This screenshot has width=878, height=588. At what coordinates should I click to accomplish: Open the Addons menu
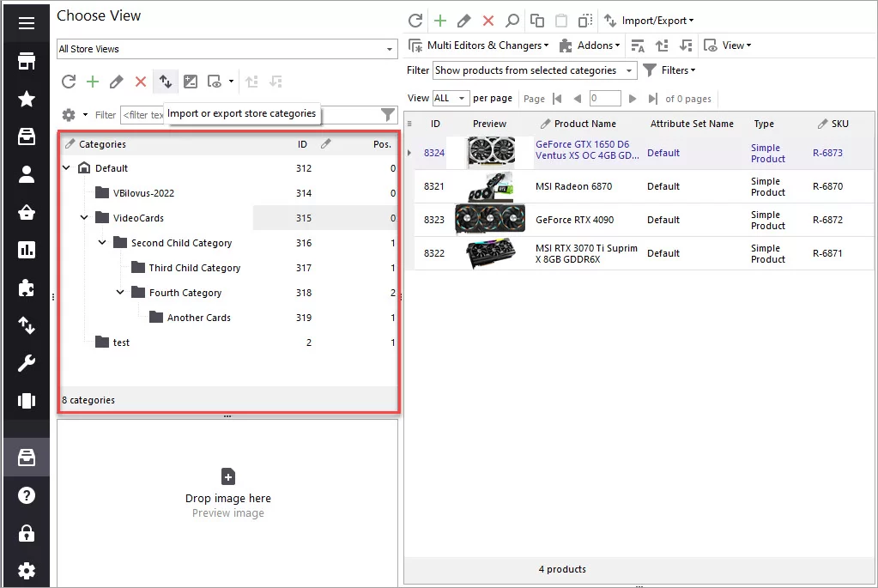tap(590, 45)
